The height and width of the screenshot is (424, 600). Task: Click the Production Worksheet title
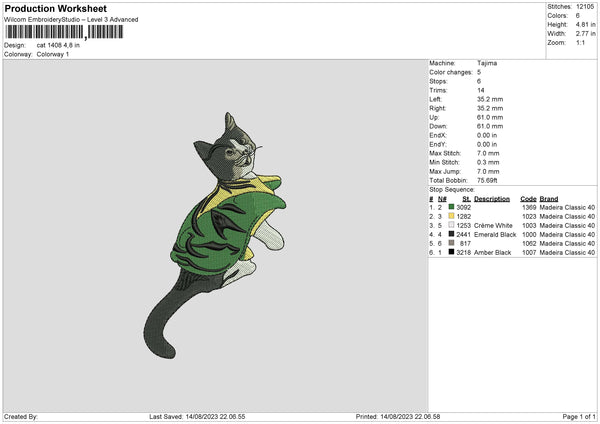[55, 9]
